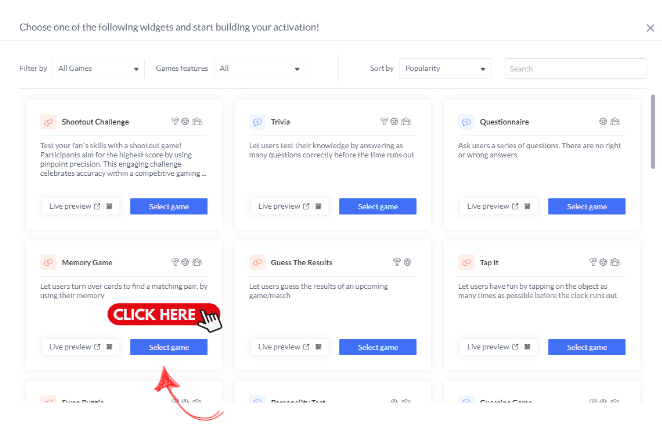Click the Tap It card icon
Image resolution: width=662 pixels, height=425 pixels.
coord(466,263)
